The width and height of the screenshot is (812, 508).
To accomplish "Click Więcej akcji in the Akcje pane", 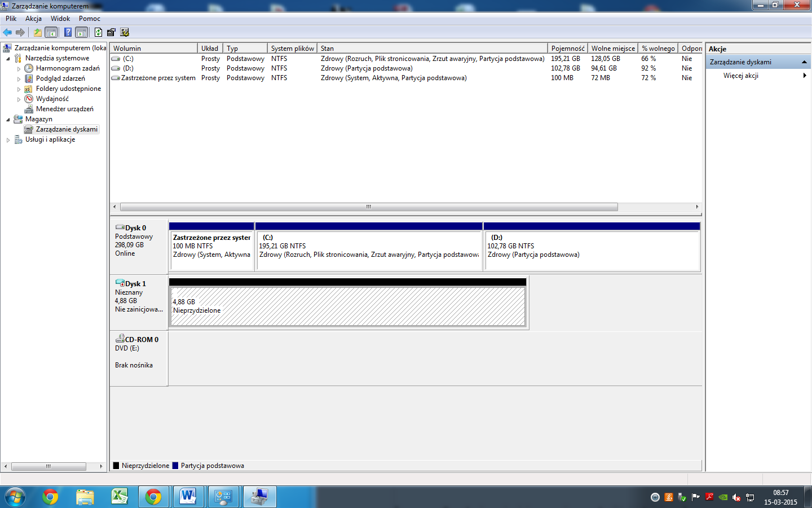I will pos(740,76).
